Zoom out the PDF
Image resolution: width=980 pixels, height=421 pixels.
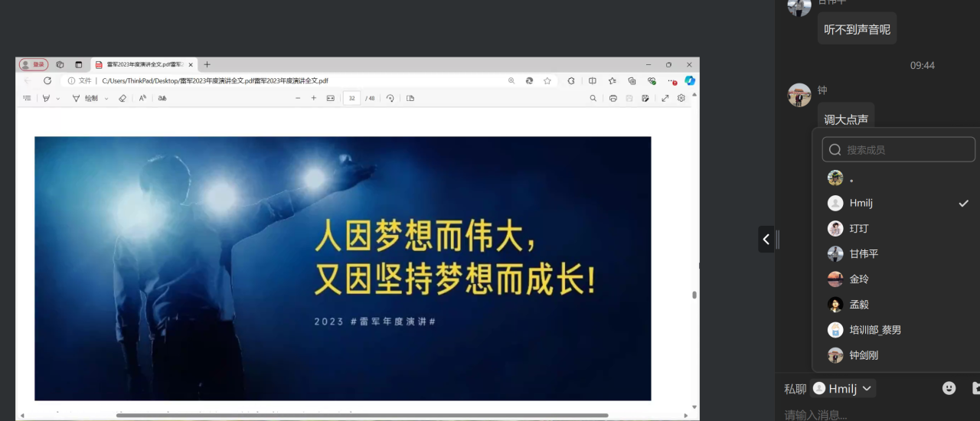pos(298,98)
